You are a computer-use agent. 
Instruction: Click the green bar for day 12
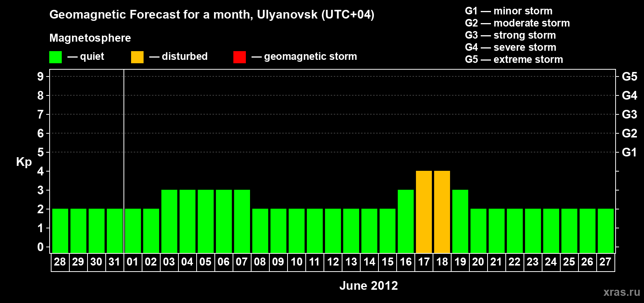pyautogui.click(x=333, y=231)
